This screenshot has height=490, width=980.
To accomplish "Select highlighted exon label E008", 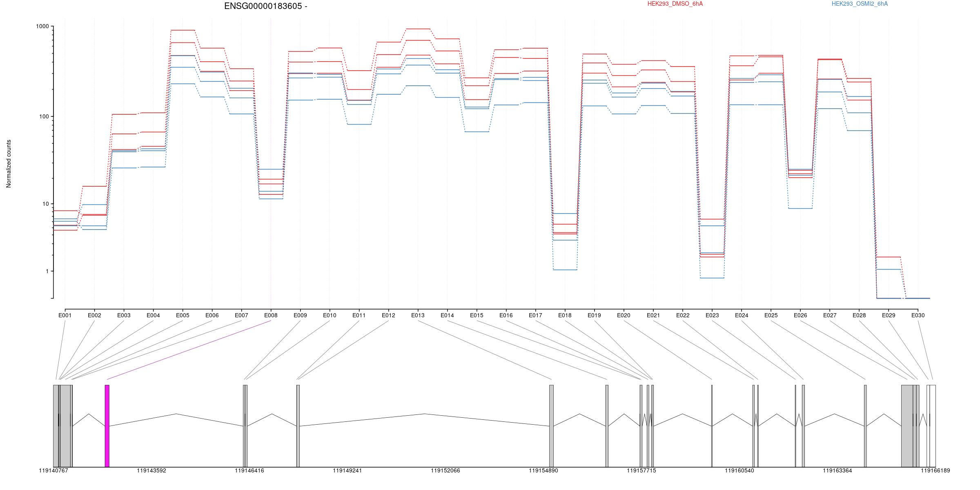I will tap(271, 315).
